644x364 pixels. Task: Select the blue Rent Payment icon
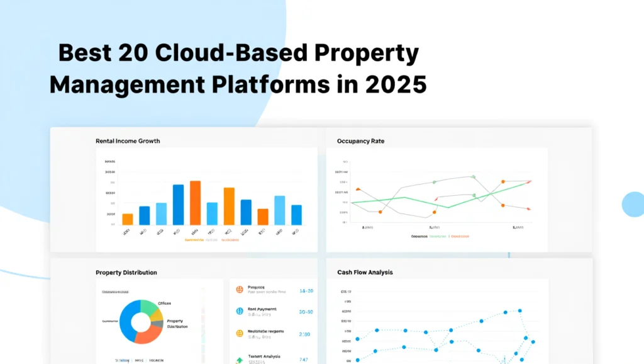[x=239, y=310]
